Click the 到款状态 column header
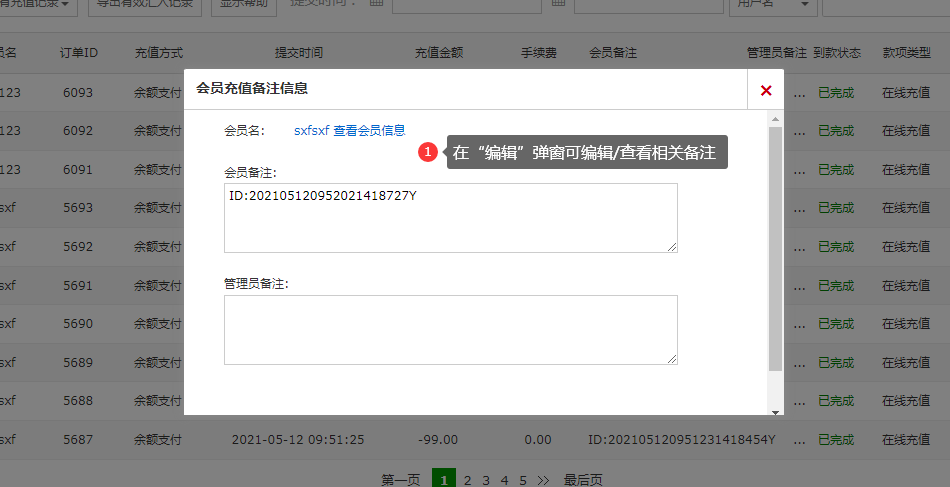 [837, 53]
